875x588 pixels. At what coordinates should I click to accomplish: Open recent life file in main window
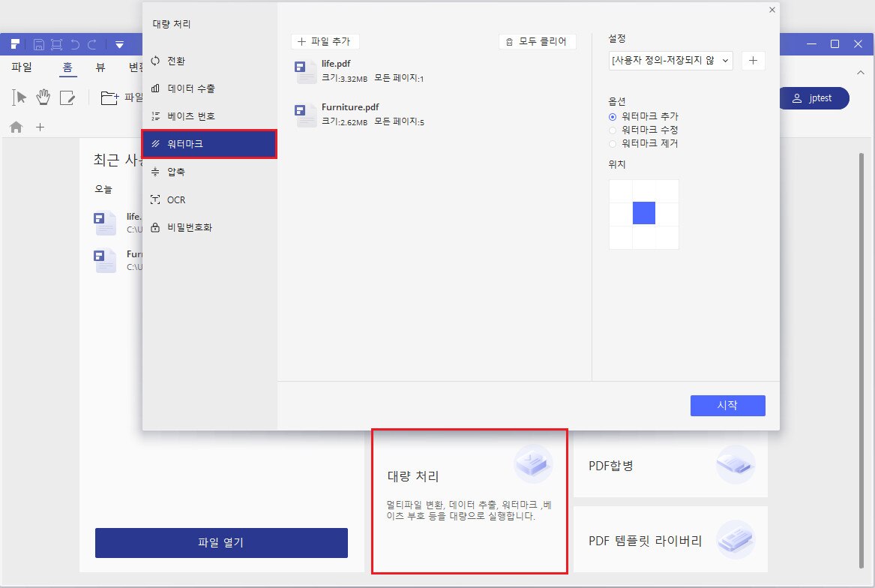118,223
